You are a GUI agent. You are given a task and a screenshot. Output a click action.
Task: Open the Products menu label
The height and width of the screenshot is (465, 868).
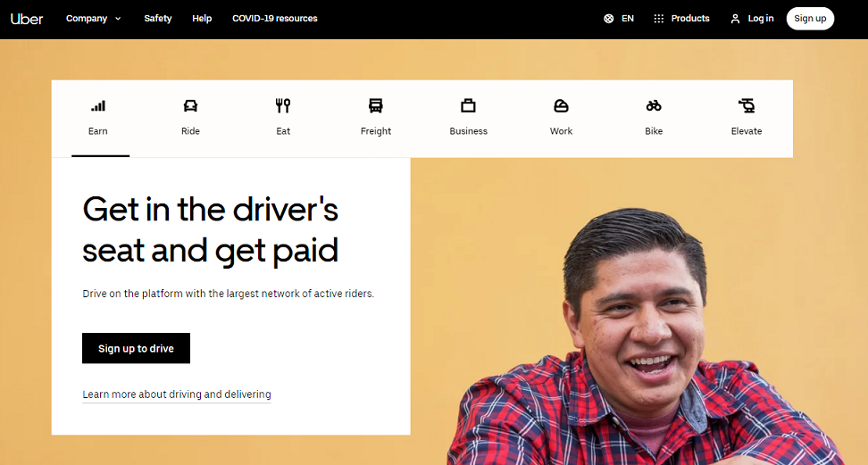tap(689, 18)
